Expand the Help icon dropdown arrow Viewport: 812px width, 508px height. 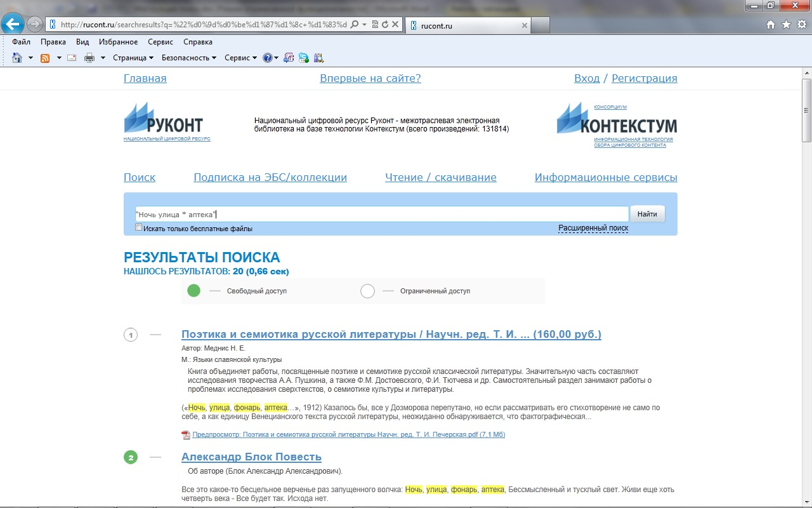277,58
